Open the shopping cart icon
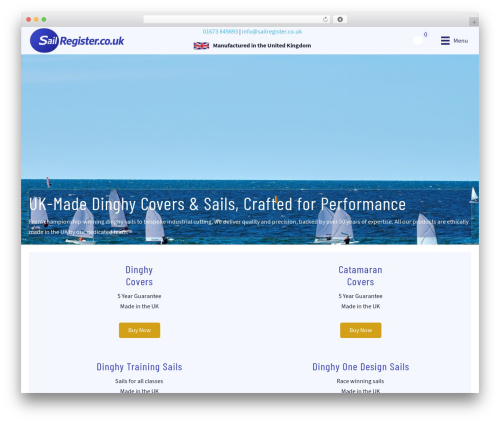500x423 pixels. click(x=418, y=40)
